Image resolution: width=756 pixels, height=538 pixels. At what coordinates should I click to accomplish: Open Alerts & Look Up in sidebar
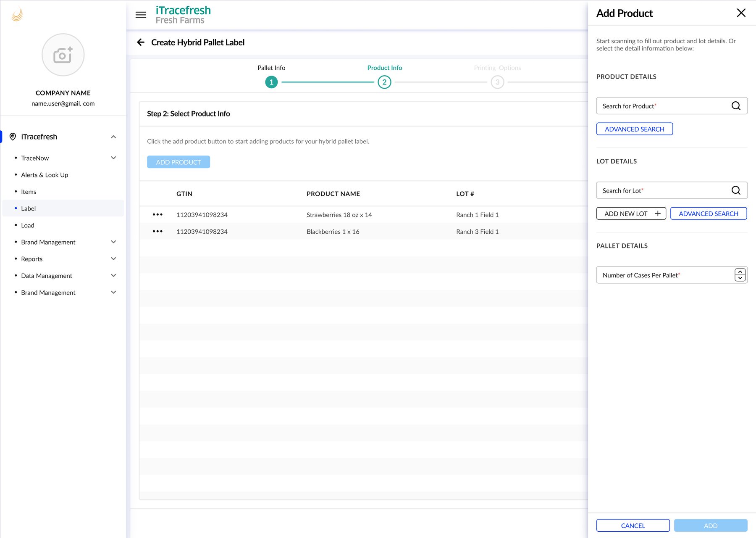45,175
